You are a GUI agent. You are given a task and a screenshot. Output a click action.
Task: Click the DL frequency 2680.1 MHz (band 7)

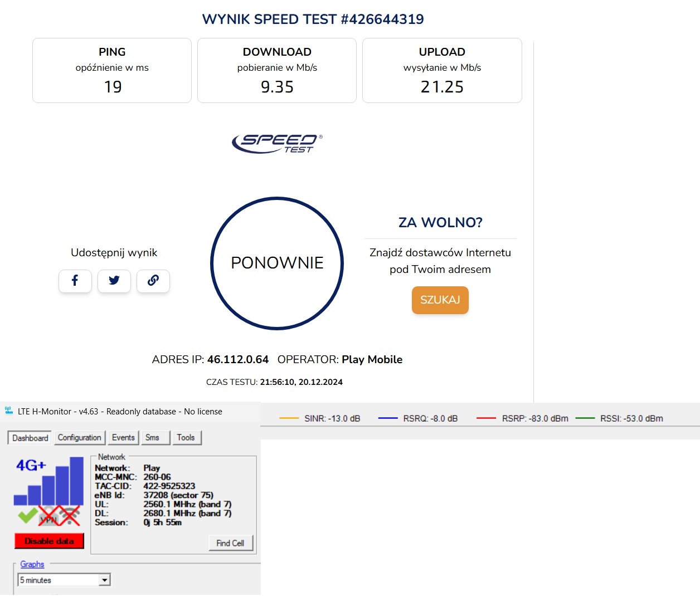coord(187,513)
